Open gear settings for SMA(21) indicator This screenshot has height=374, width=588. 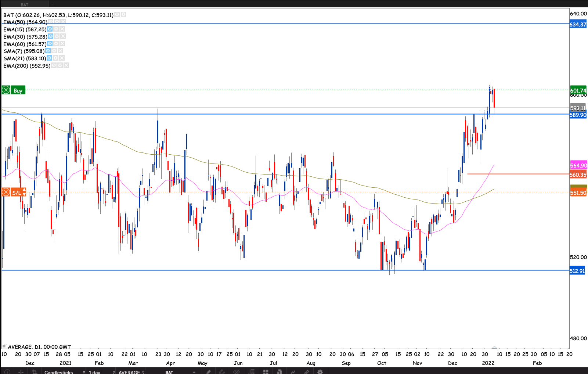coord(55,58)
